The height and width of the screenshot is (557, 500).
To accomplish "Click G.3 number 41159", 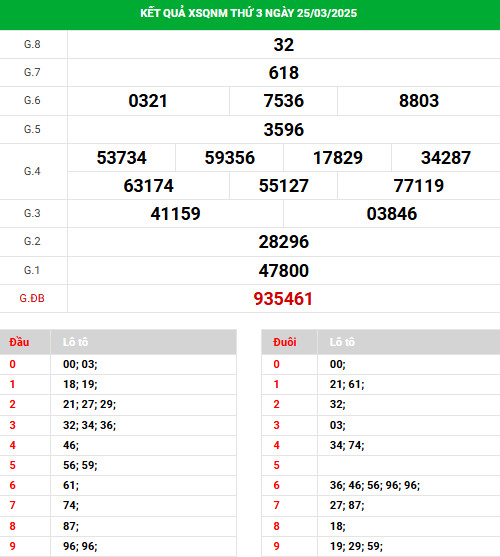I will point(175,214).
